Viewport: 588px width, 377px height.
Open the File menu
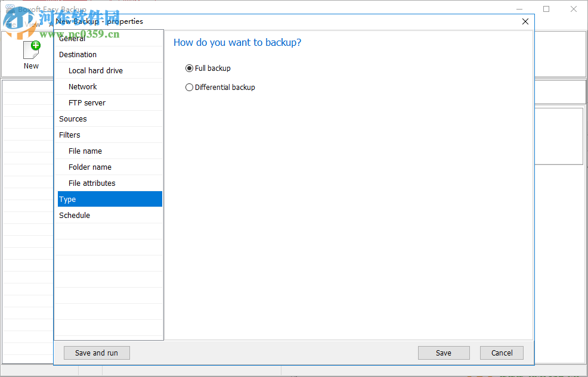coord(11,24)
